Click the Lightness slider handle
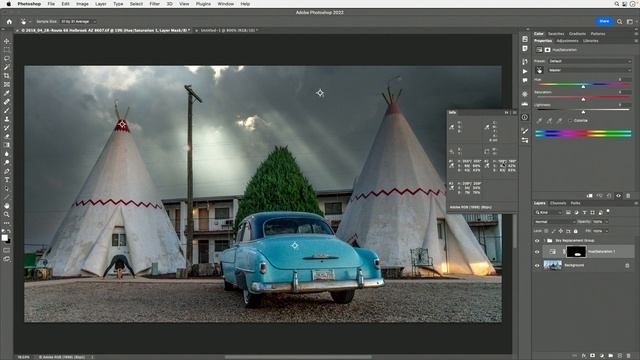The height and width of the screenshot is (360, 640). pyautogui.click(x=583, y=112)
